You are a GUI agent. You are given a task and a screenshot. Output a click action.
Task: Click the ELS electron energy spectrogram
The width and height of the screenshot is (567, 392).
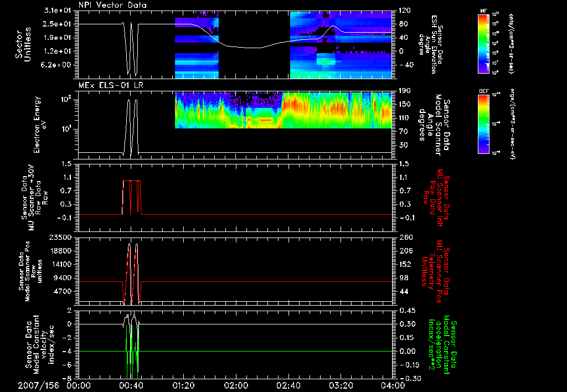[283, 110]
